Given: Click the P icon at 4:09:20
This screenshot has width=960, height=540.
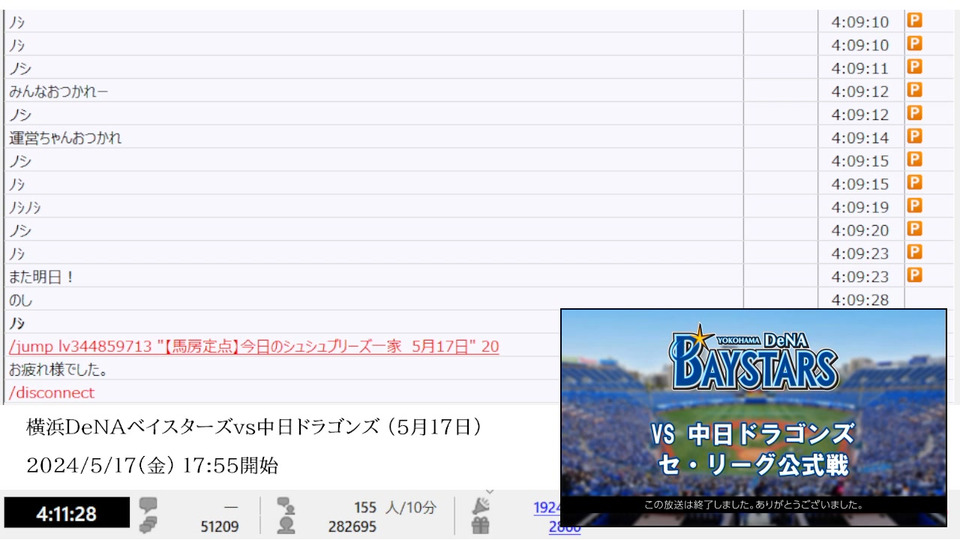Looking at the screenshot, I should pyautogui.click(x=915, y=229).
